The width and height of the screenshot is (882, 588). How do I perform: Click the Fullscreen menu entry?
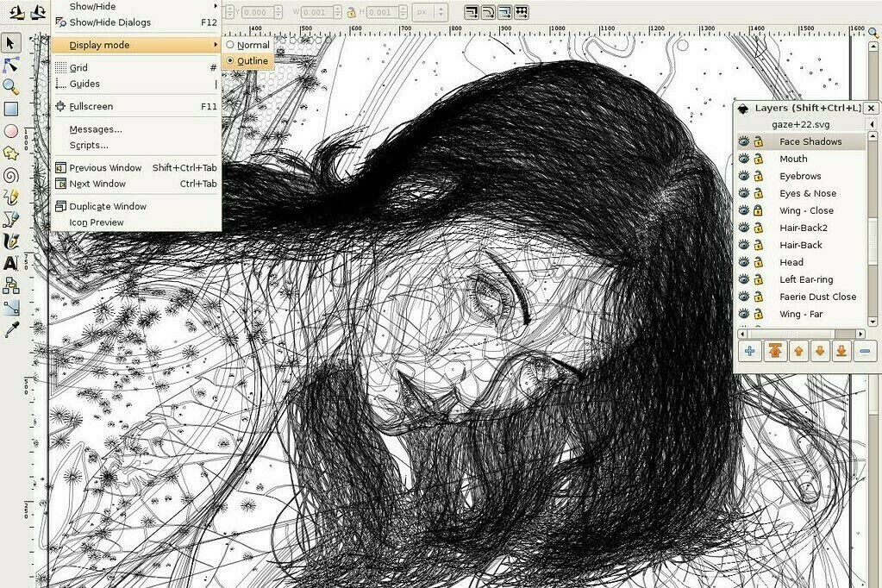(x=91, y=106)
